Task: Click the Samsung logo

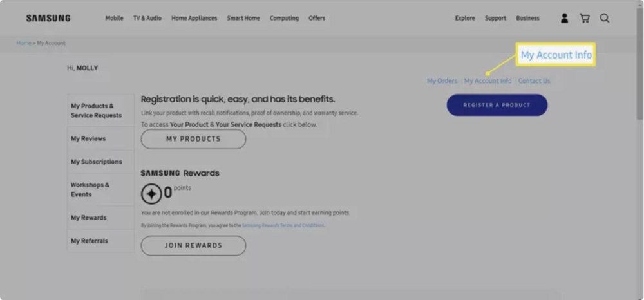Action: pos(48,18)
